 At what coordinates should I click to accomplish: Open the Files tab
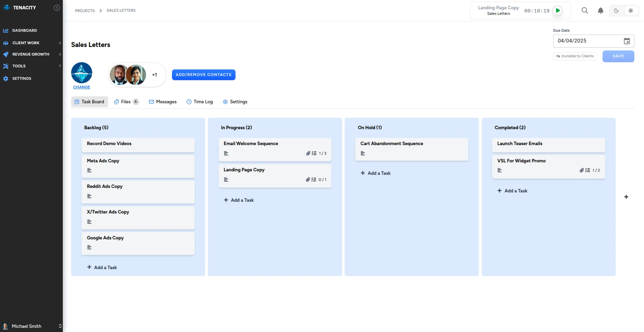tap(126, 102)
